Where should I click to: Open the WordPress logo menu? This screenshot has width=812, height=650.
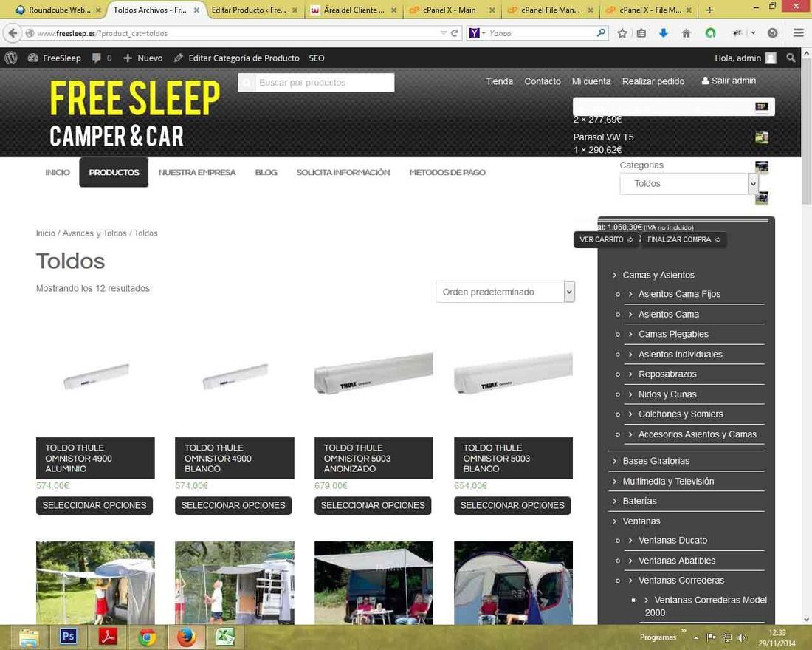11,58
